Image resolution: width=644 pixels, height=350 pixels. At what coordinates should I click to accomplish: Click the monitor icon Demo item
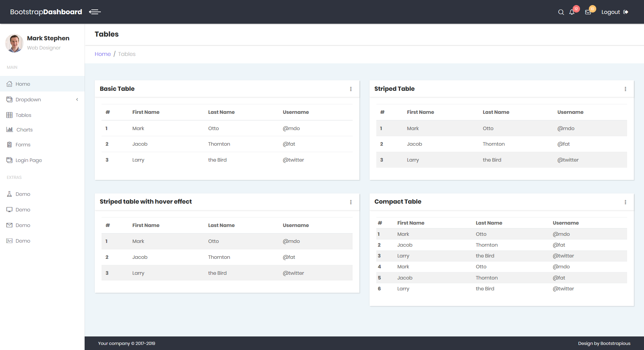click(x=9, y=210)
